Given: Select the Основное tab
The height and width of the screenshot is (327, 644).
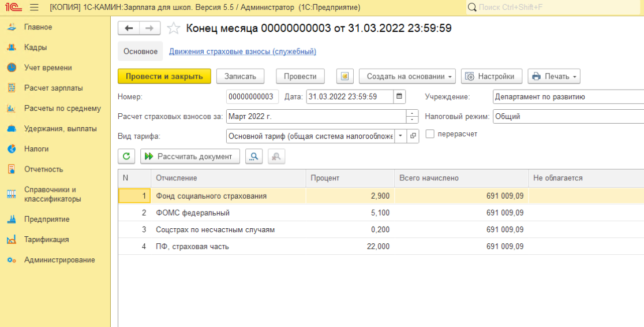Looking at the screenshot, I should [x=140, y=51].
